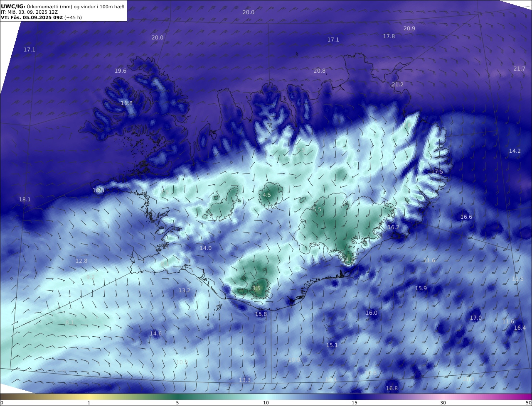Click the 13.2 value label
The image size is (532, 406).
[x=184, y=291]
